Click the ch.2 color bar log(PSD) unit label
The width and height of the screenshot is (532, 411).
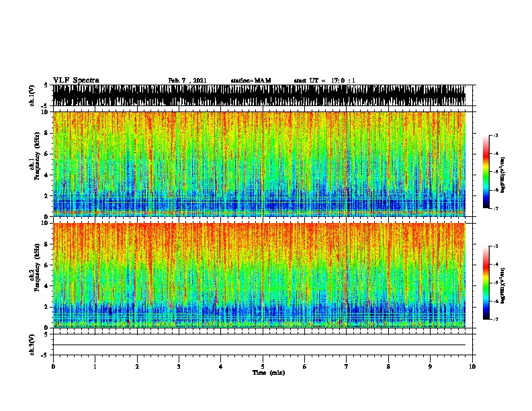(502, 285)
